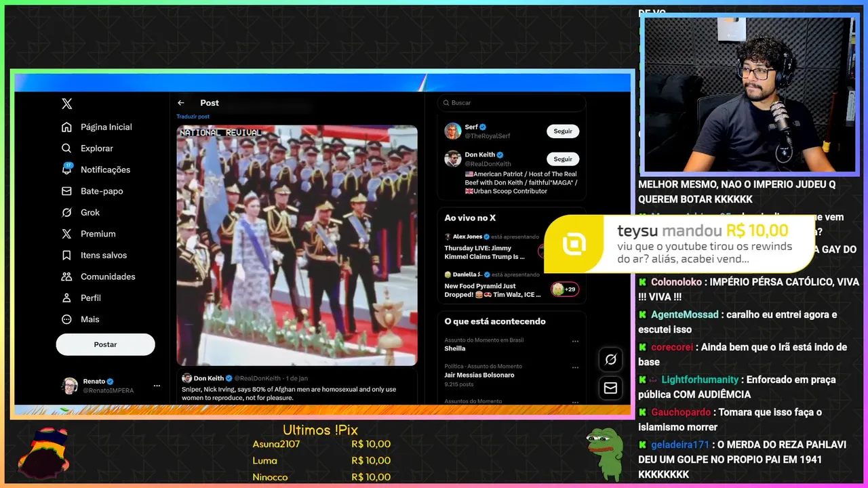Open options dots for Jair Messias Bolsonaro
The width and height of the screenshot is (868, 488).
575,368
